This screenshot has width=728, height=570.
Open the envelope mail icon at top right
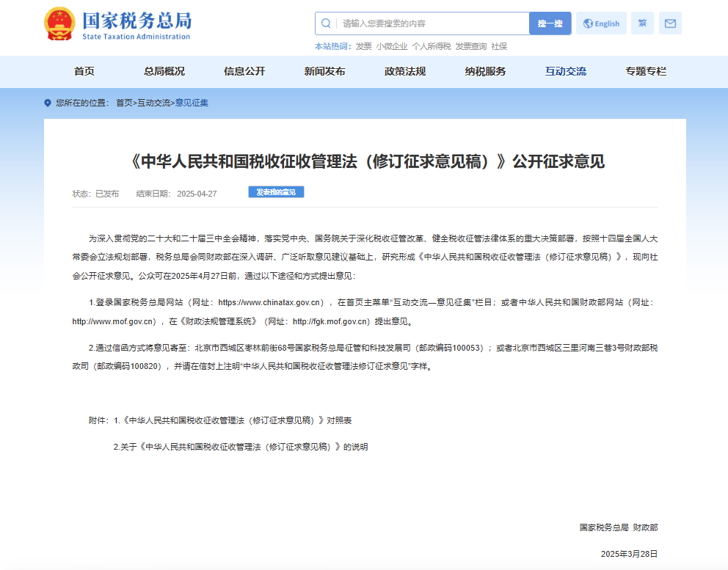pyautogui.click(x=669, y=23)
